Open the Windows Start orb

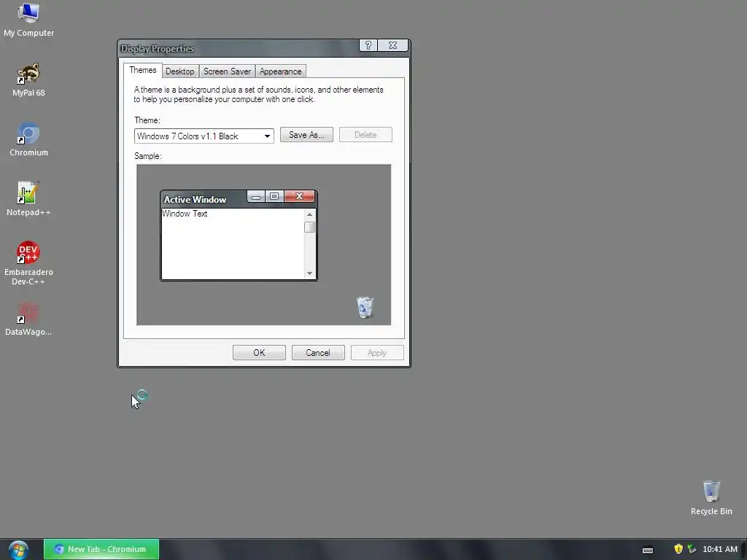pos(18,550)
